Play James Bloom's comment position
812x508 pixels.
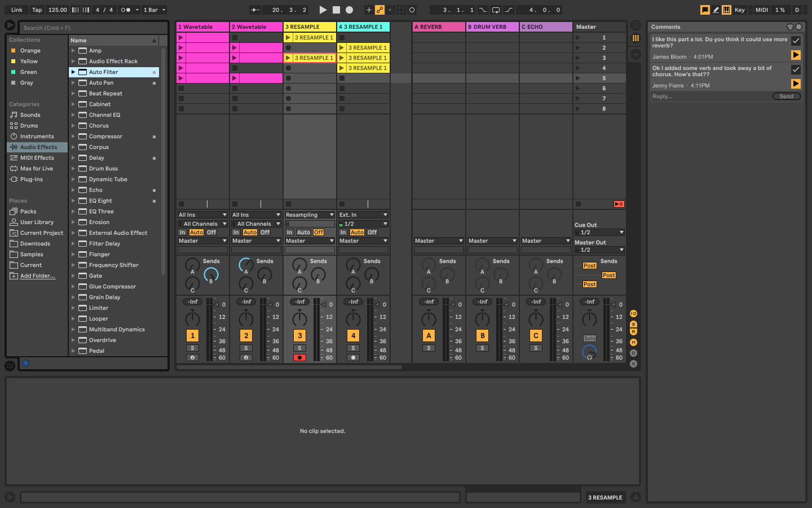click(796, 55)
